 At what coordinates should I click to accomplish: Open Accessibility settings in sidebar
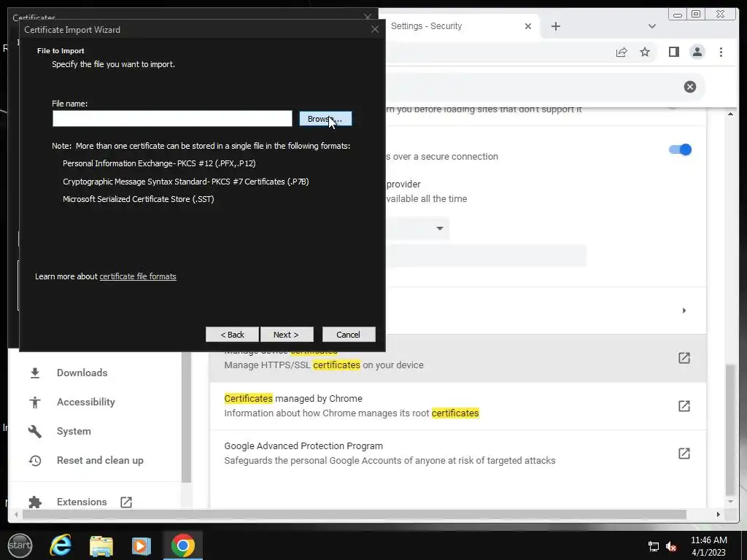(x=86, y=402)
